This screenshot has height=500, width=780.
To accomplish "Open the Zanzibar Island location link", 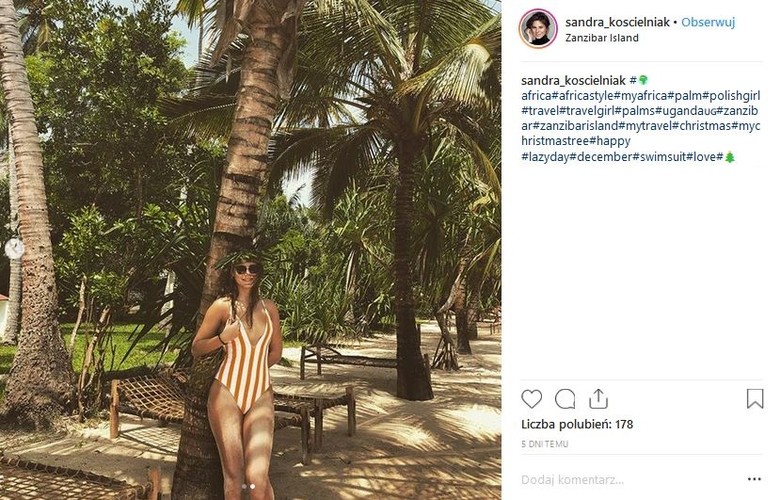I will 601,38.
